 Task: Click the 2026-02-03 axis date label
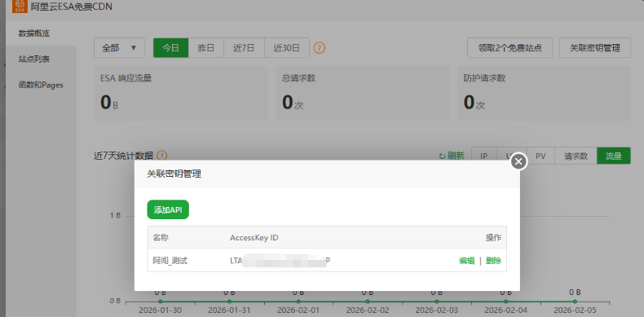(x=437, y=310)
